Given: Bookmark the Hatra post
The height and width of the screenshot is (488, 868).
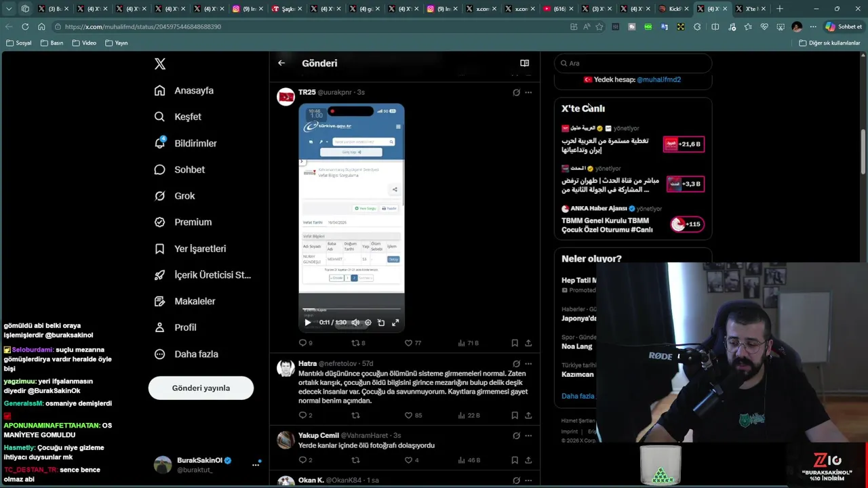Looking at the screenshot, I should (515, 415).
